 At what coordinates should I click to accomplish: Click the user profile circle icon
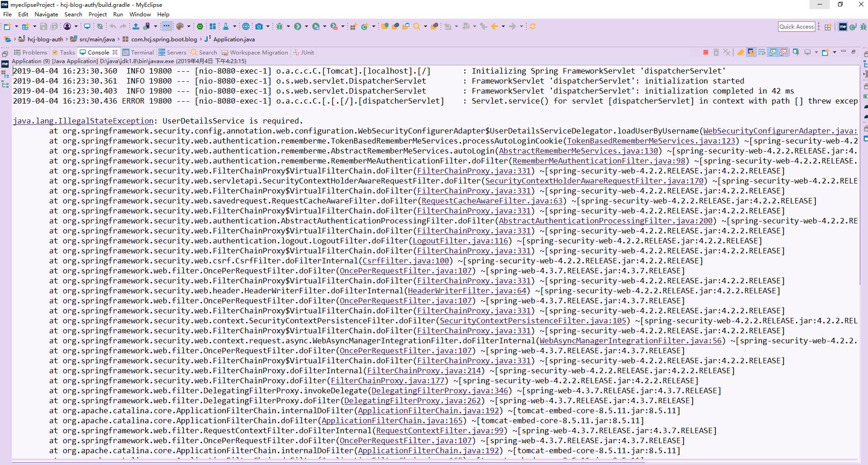pyautogui.click(x=67, y=27)
